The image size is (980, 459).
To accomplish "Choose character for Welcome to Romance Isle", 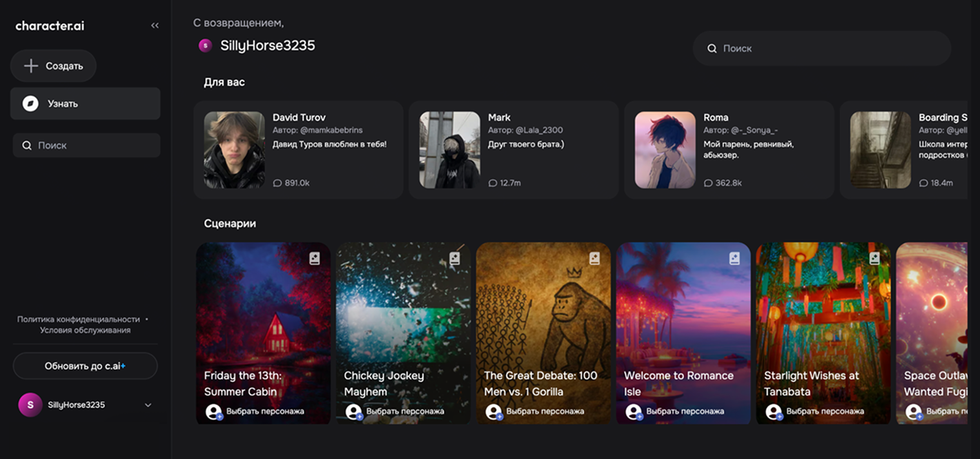I will [674, 411].
